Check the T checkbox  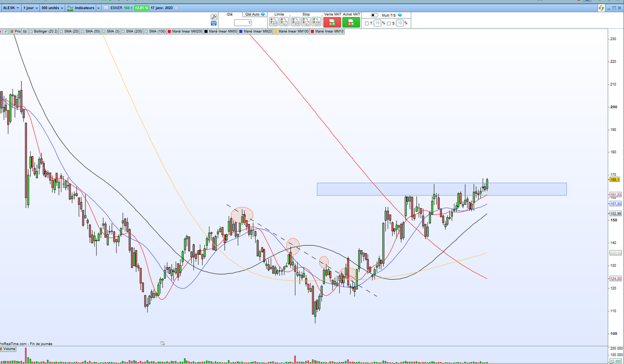(x=367, y=23)
